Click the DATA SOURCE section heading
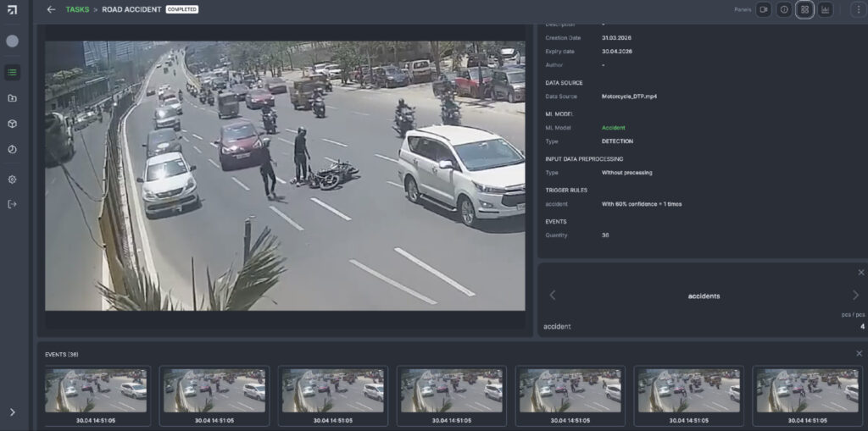 (564, 83)
